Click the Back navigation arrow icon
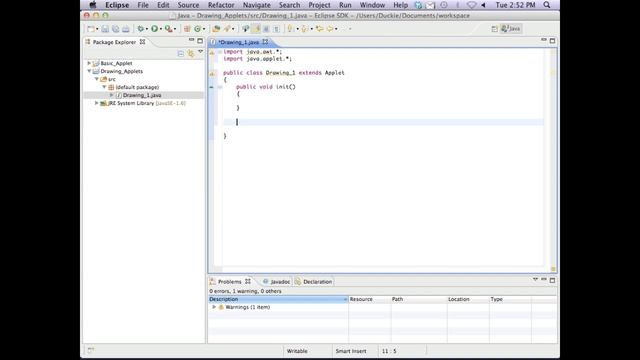The height and width of the screenshot is (360, 640). (x=330, y=29)
